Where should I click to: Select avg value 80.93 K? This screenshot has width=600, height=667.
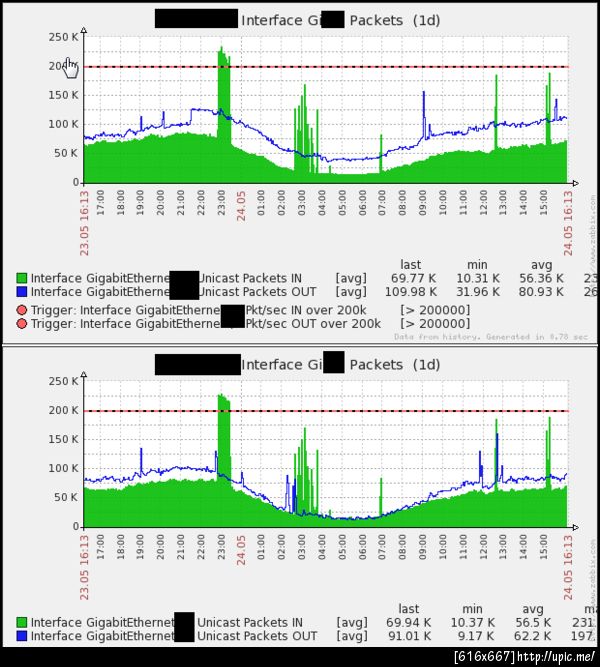[541, 292]
